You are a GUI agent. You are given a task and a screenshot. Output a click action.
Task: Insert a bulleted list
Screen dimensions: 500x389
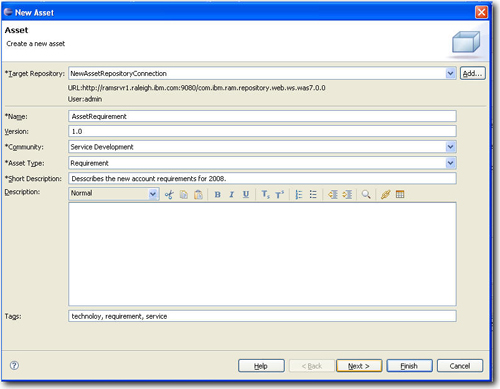click(313, 194)
